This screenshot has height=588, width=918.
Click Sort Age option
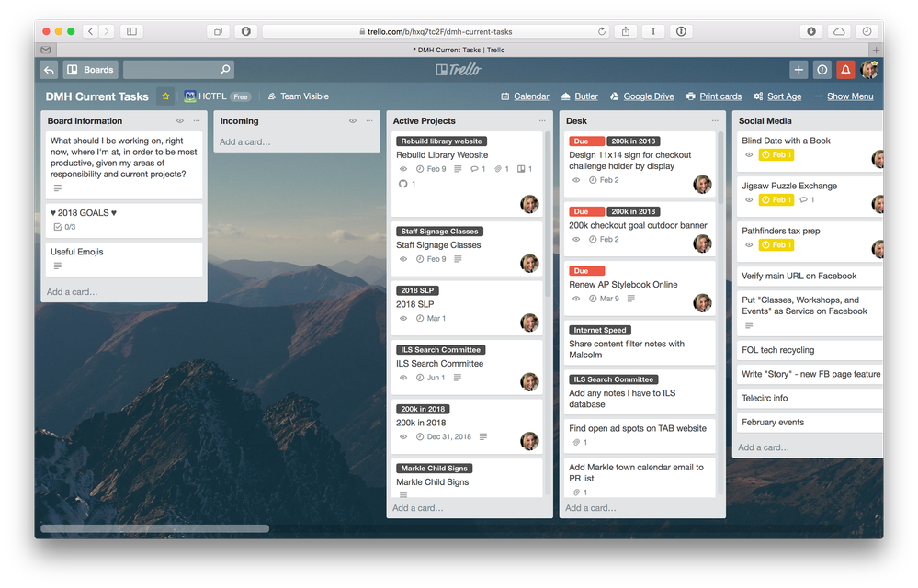point(777,96)
